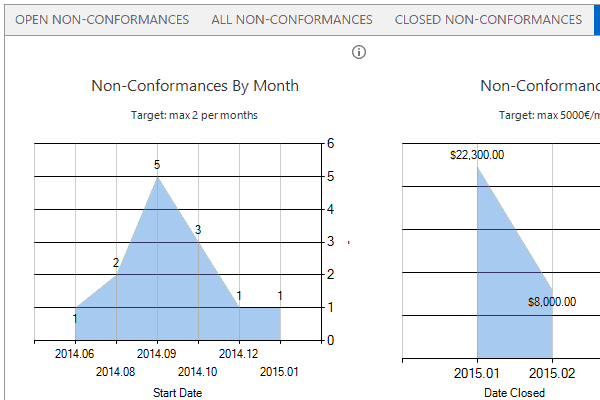Image resolution: width=600 pixels, height=400 pixels.
Task: Click the 2014.08 x-axis label
Action: (x=116, y=372)
